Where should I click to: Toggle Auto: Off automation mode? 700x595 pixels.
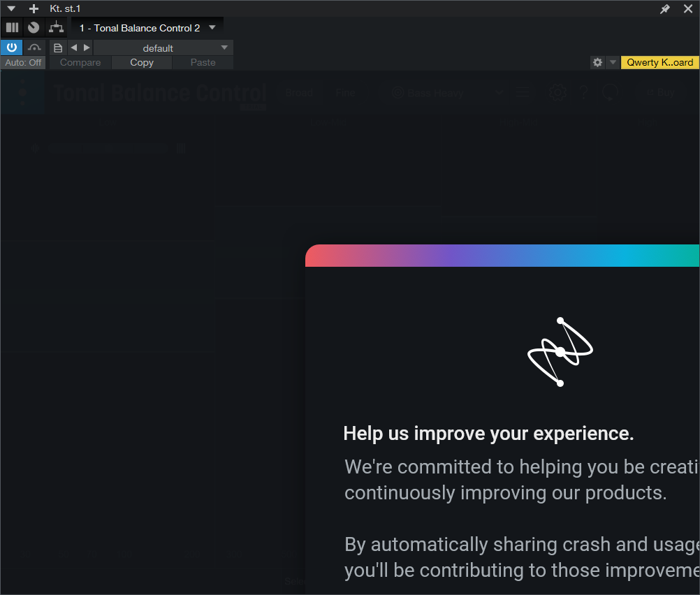[x=23, y=62]
